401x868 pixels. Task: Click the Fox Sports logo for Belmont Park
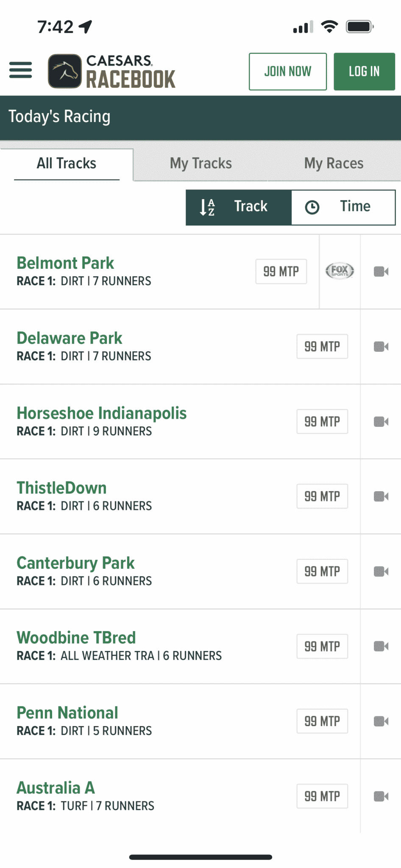(x=340, y=271)
